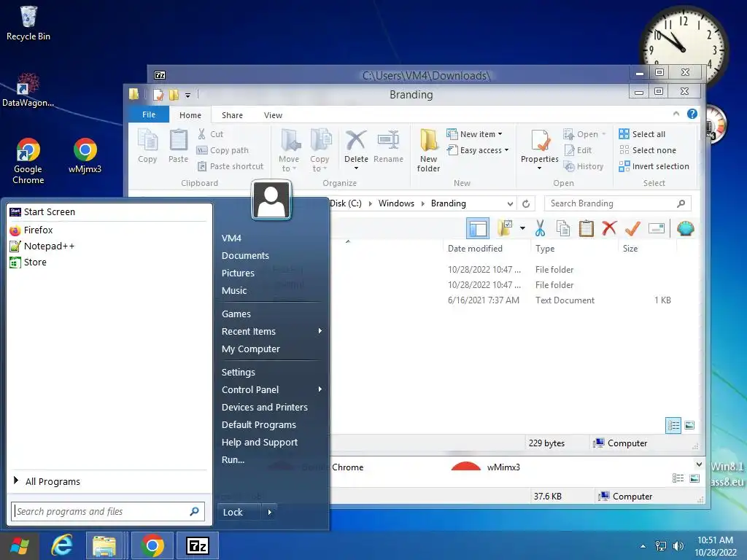The height and width of the screenshot is (560, 747).
Task: Open Documents from Start menu
Action: click(245, 256)
